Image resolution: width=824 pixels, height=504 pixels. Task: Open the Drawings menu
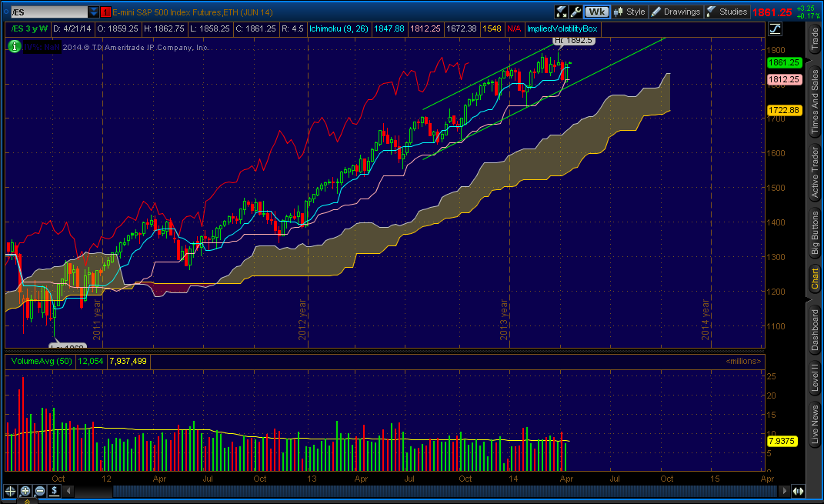(676, 12)
